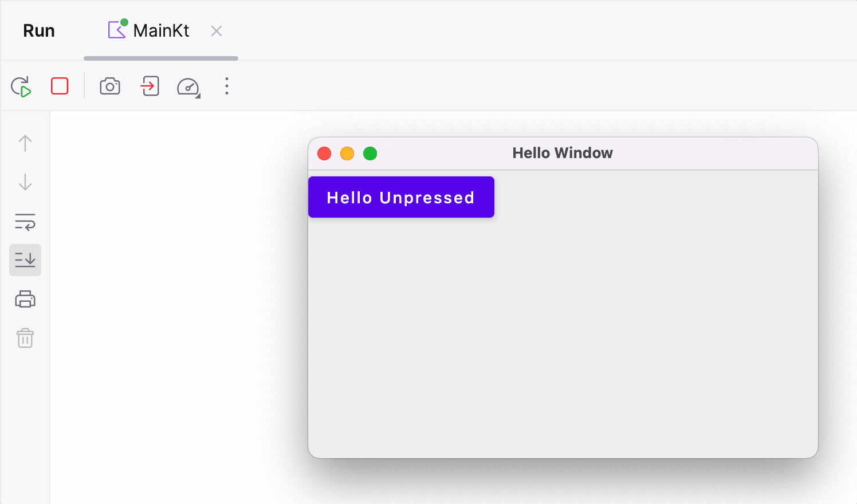
Task: Stop the running MainKt process
Action: pyautogui.click(x=60, y=86)
